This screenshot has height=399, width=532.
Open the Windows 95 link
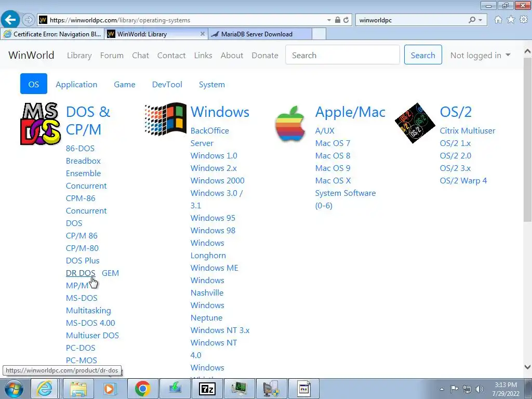212,218
